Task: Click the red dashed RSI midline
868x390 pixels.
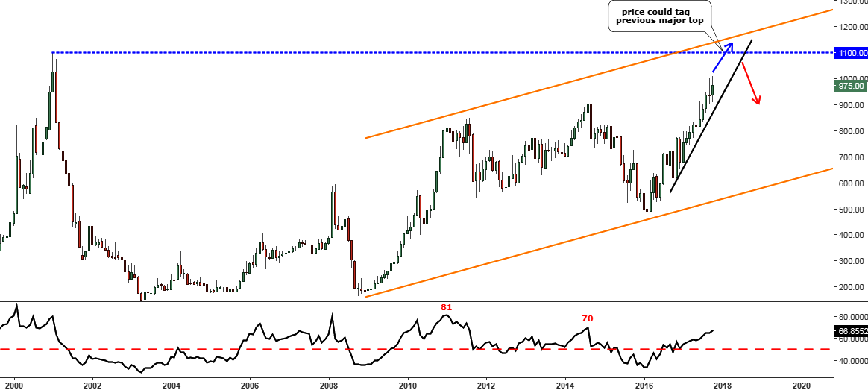Action: (298, 349)
